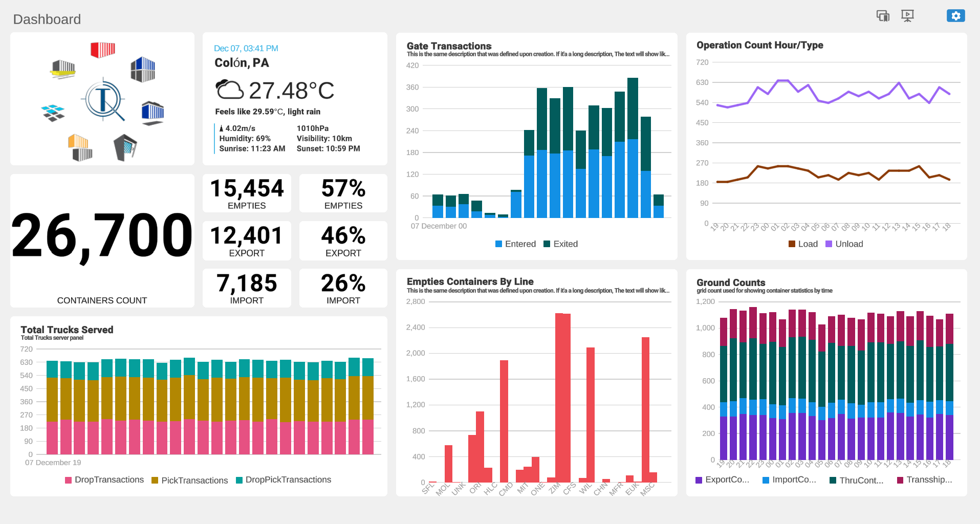The width and height of the screenshot is (980, 524).
Task: Toggle DropPickTransactions legend entry
Action: click(x=284, y=480)
